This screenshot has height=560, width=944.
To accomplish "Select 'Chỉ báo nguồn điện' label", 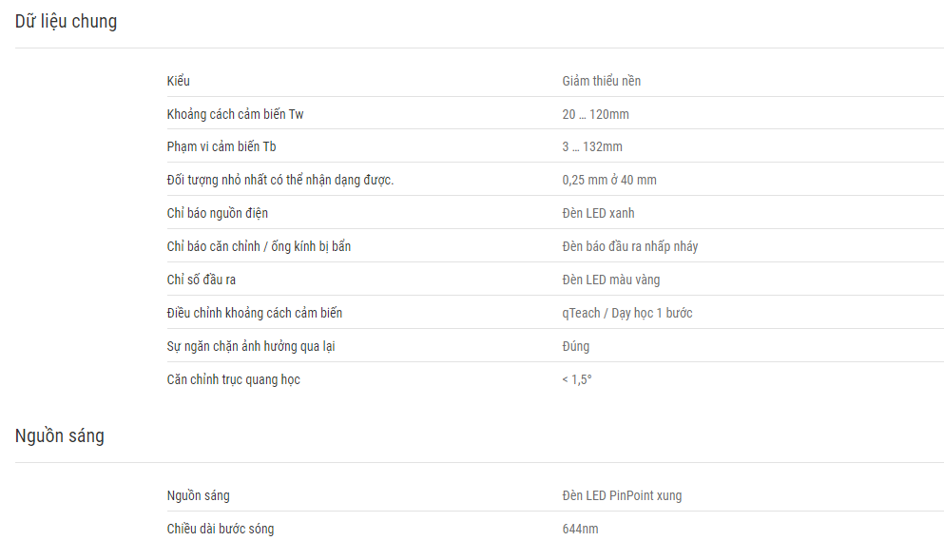I will pyautogui.click(x=218, y=213).
